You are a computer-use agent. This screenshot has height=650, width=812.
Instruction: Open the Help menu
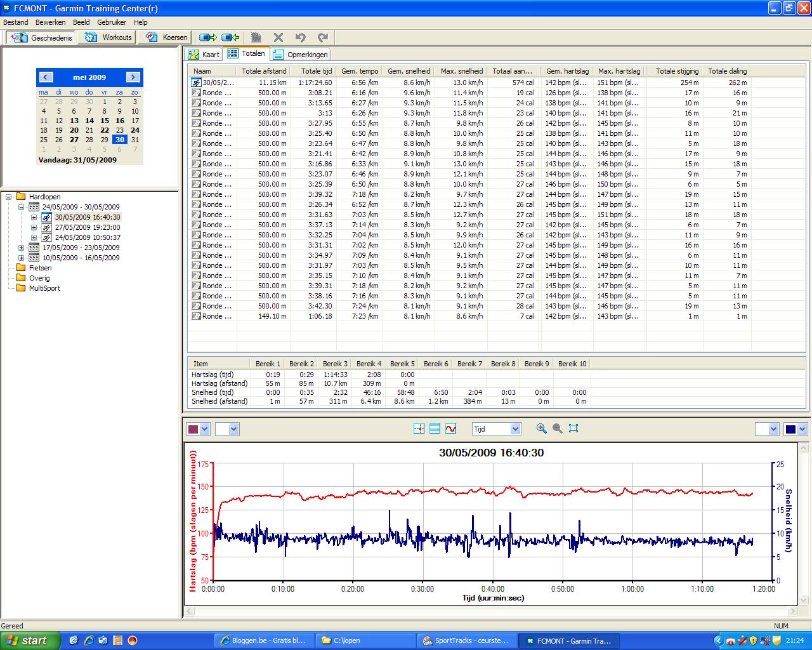click(x=140, y=22)
